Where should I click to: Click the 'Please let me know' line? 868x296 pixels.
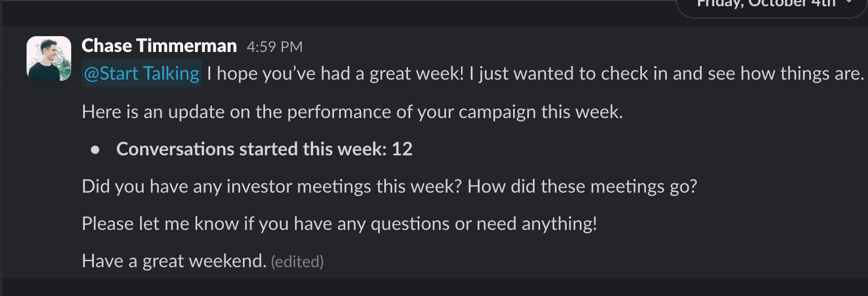tap(339, 224)
